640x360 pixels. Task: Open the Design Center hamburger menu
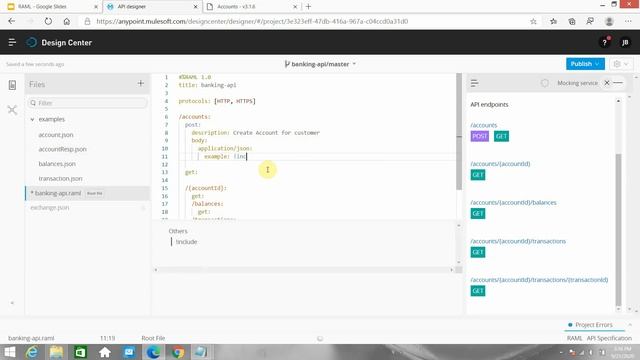[x=12, y=42]
